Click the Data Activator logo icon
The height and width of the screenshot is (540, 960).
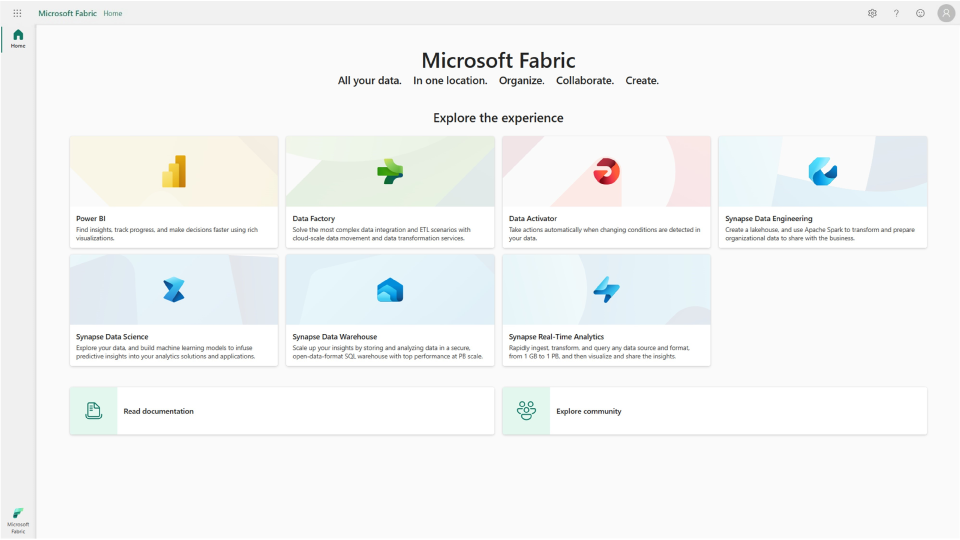[607, 171]
